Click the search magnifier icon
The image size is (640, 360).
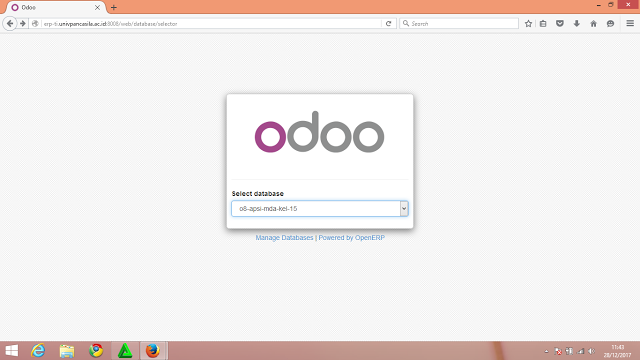[x=406, y=24]
